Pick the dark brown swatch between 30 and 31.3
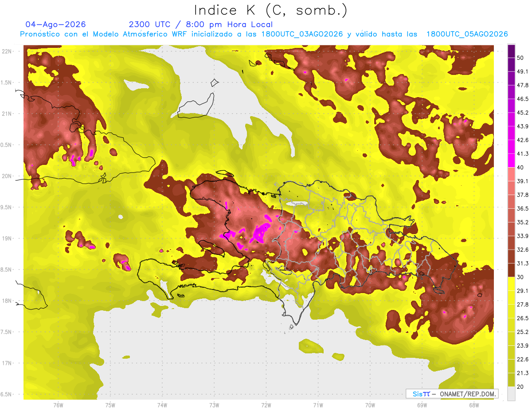Viewport: 532px width, 411px height. 512,270
